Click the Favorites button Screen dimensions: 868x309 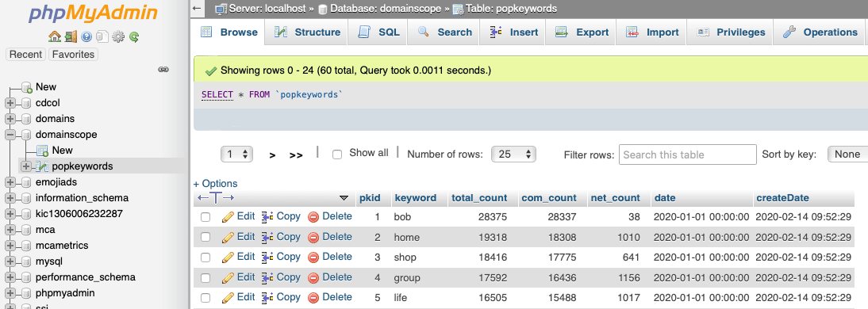(x=73, y=54)
